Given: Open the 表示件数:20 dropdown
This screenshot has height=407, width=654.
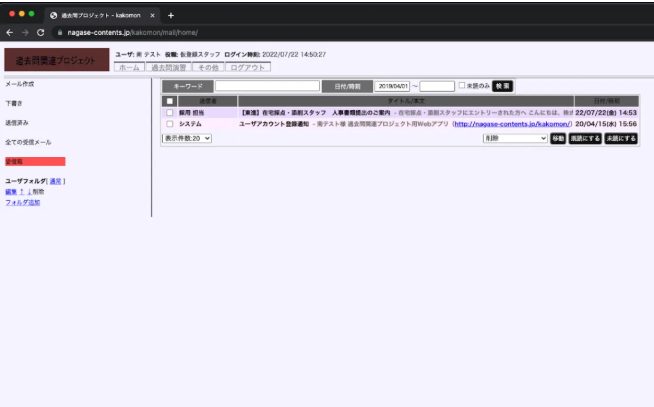Looking at the screenshot, I should (x=187, y=138).
